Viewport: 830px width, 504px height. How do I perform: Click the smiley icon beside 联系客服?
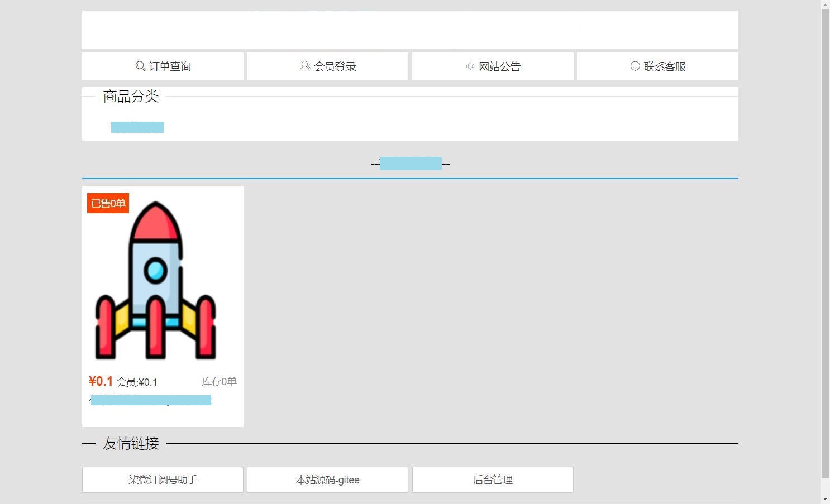click(635, 66)
